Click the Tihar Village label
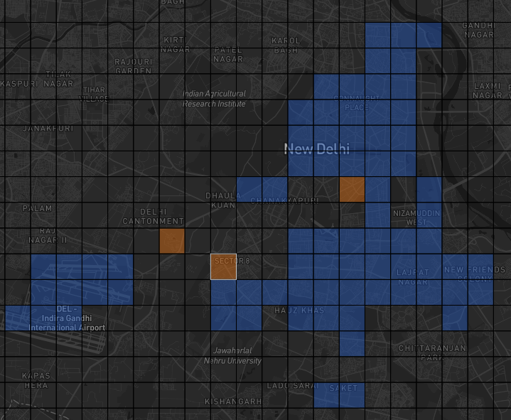Screen dimensions: 511x420 point(95,95)
